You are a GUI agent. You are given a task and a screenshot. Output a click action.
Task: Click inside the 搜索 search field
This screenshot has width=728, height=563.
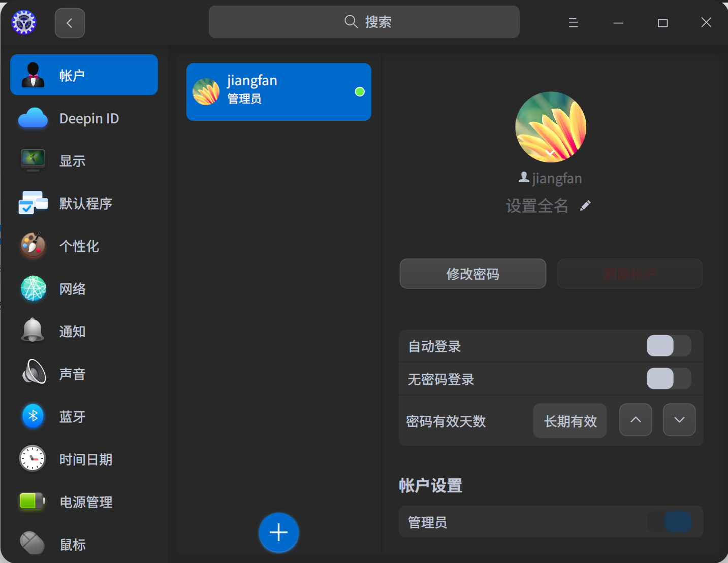coord(364,21)
